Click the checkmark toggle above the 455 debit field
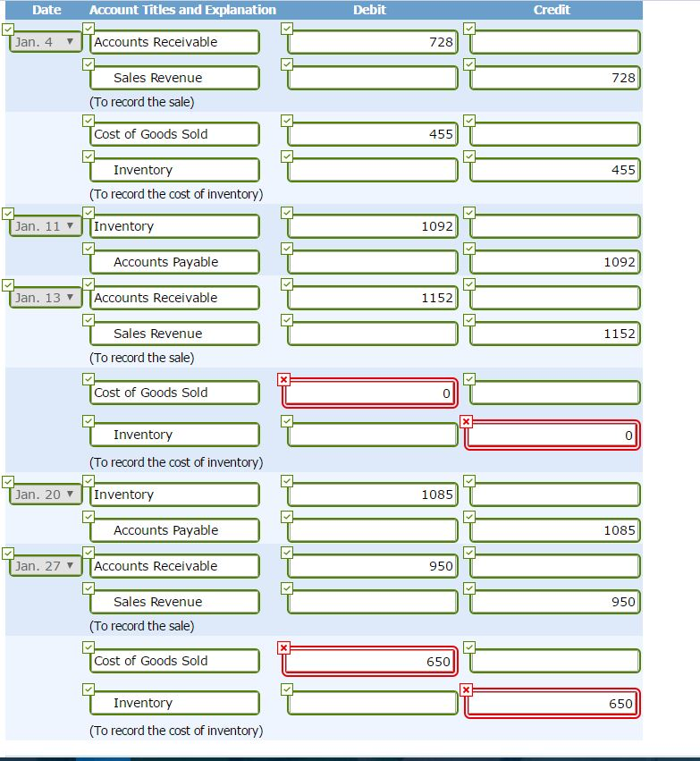 (x=287, y=120)
